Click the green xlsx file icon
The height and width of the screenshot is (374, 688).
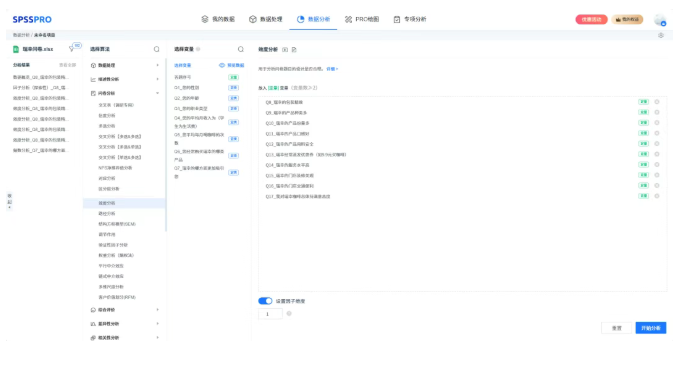click(16, 49)
